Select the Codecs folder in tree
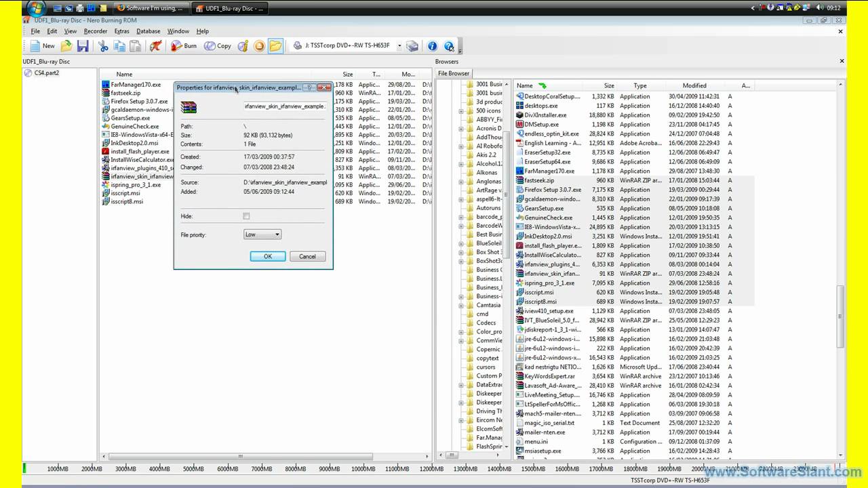The width and height of the screenshot is (868, 488). (486, 323)
